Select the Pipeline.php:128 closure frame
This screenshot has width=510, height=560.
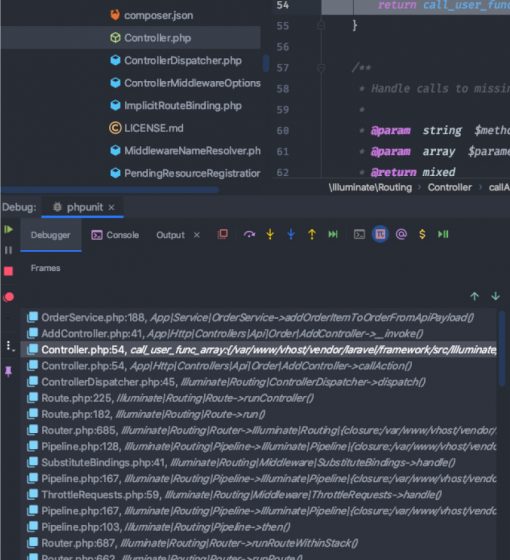259,446
